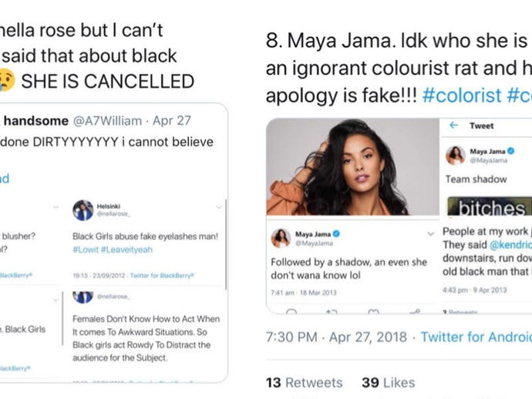This screenshot has width=532, height=399.
Task: Open Helsinki's profile avatar
Action: (82, 210)
